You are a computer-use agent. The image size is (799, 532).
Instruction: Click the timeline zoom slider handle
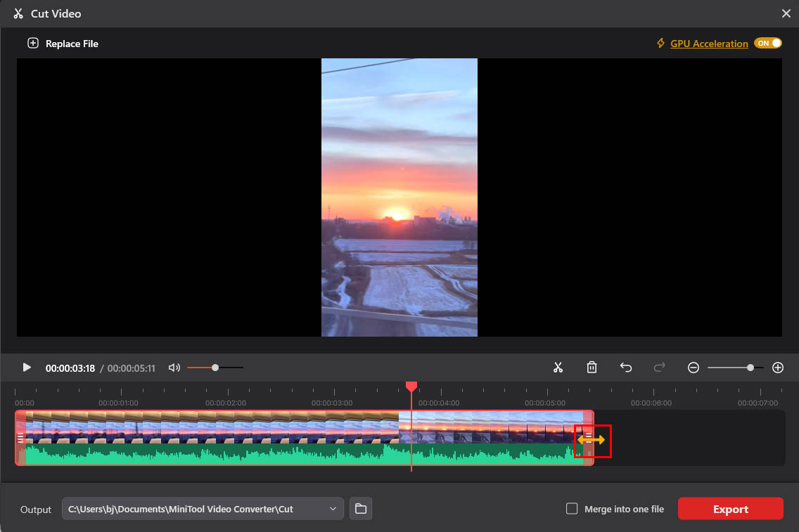pyautogui.click(x=750, y=368)
